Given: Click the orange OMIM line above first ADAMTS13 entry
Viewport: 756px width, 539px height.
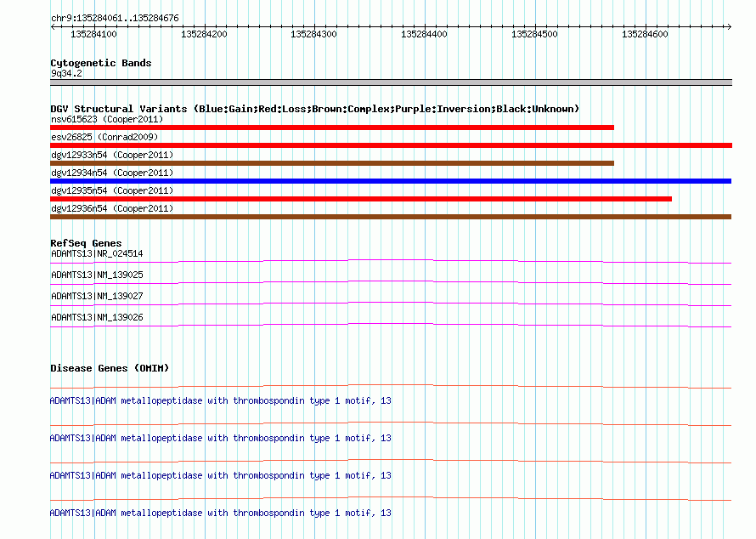Looking at the screenshot, I should pyautogui.click(x=391, y=387).
